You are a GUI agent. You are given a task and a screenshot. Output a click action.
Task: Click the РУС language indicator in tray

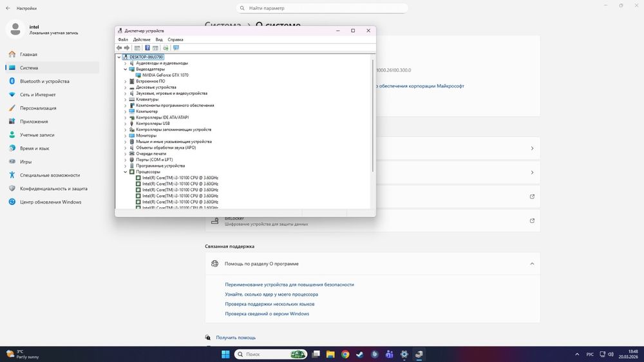click(x=590, y=354)
